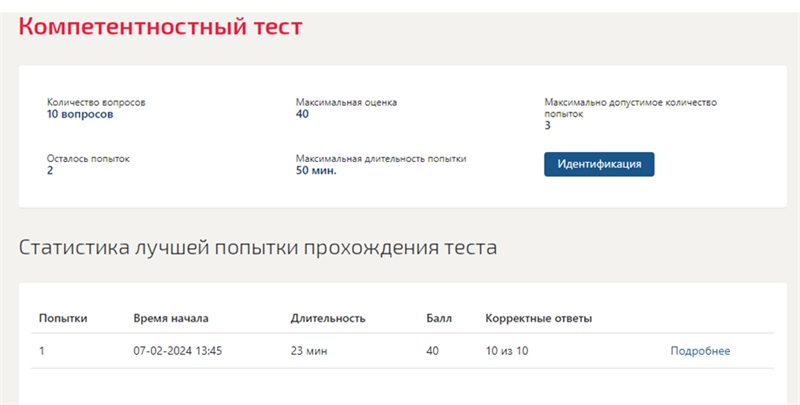Click the Максимальная оценка label

[x=346, y=102]
